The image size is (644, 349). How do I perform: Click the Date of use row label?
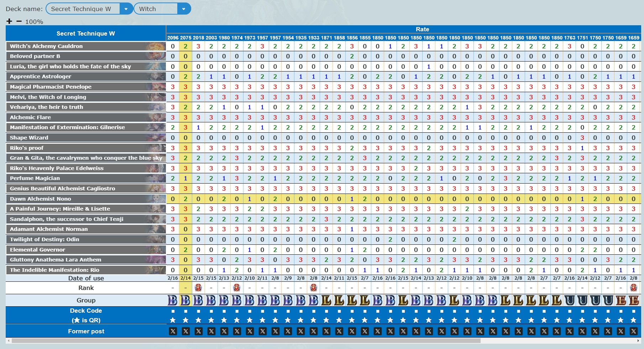coord(86,278)
